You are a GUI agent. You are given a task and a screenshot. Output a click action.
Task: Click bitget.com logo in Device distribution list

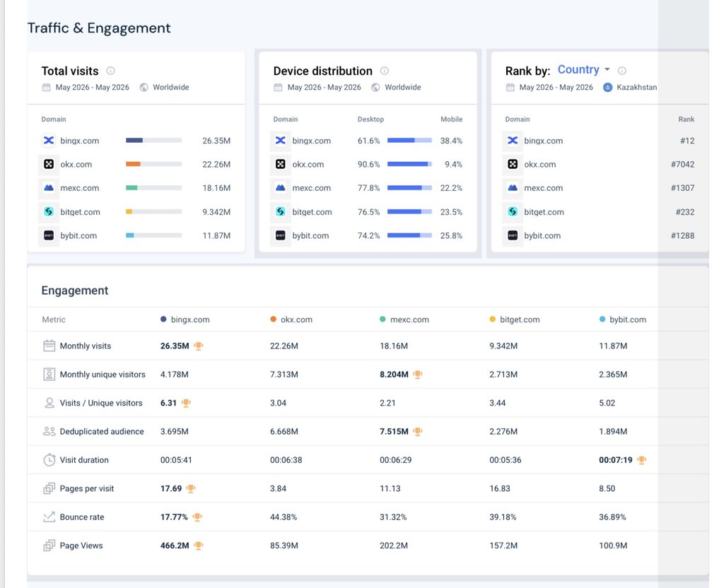[280, 211]
